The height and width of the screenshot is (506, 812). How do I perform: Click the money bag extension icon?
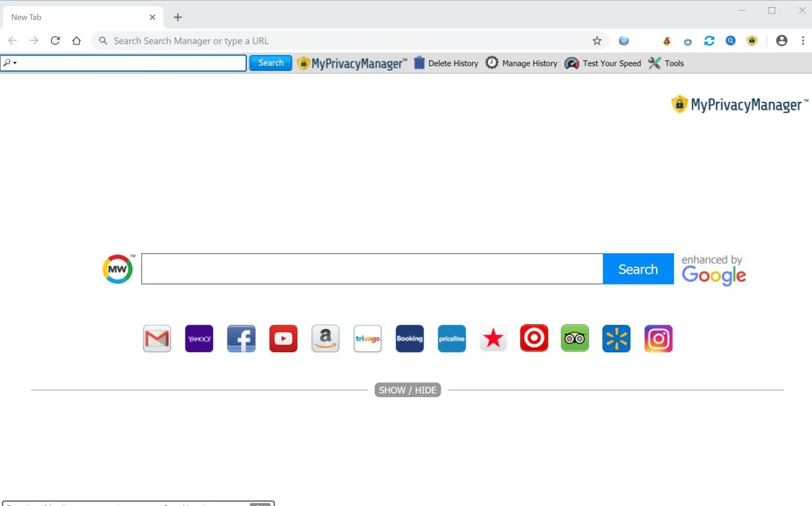click(x=667, y=41)
